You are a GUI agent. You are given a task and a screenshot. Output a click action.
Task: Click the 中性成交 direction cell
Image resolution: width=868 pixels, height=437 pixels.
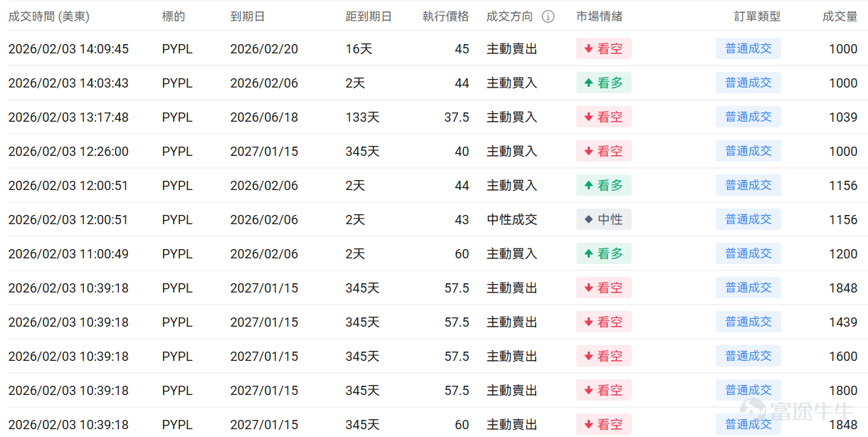512,220
